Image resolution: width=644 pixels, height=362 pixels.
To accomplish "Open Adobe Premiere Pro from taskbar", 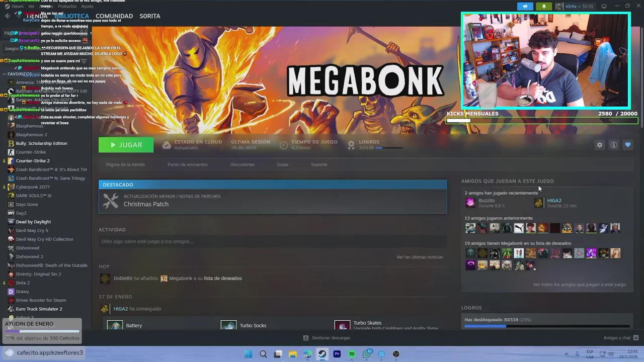I will pos(337,354).
